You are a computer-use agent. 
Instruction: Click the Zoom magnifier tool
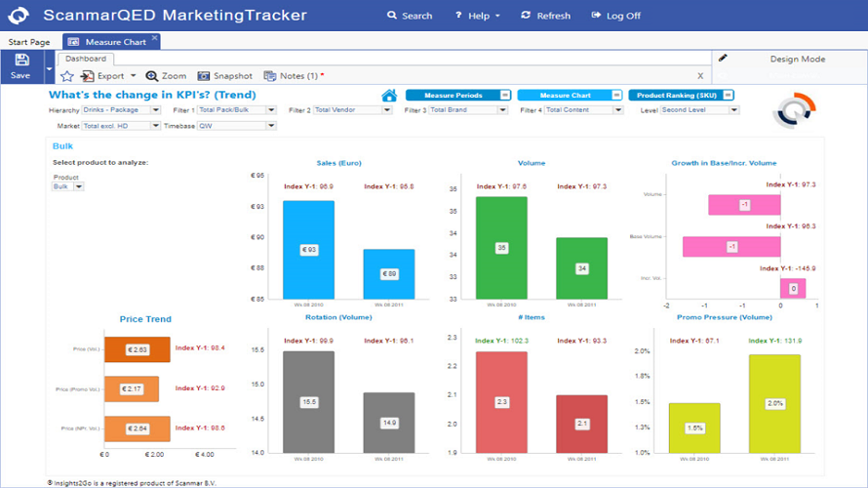[166, 76]
